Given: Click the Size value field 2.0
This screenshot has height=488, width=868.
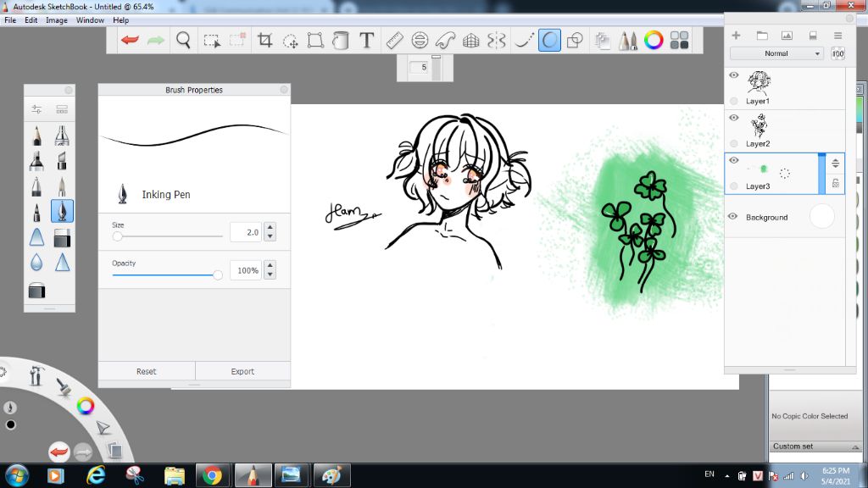Looking at the screenshot, I should pos(245,232).
